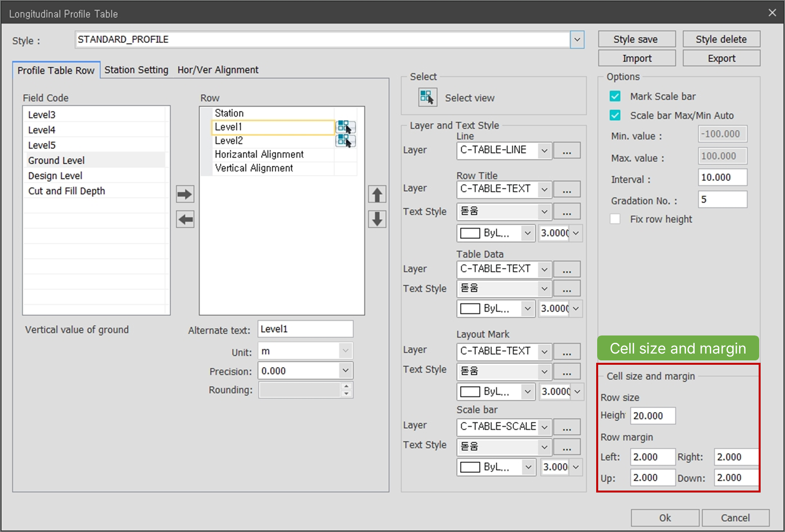Click Gradation No. input field

click(723, 199)
